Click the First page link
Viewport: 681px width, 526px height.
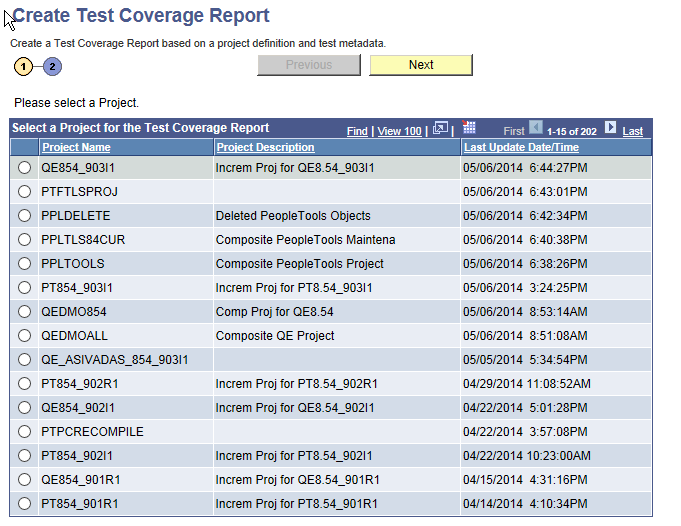(x=514, y=131)
